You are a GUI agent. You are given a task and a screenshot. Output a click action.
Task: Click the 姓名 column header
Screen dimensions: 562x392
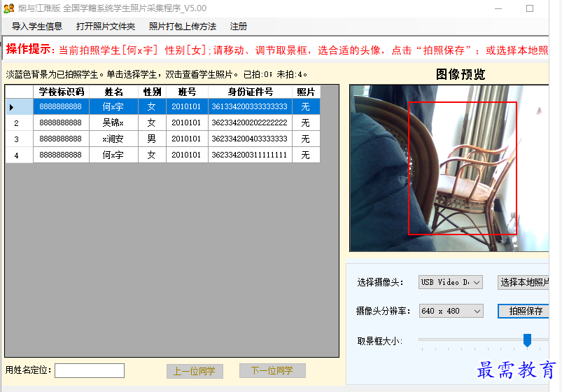(x=113, y=92)
